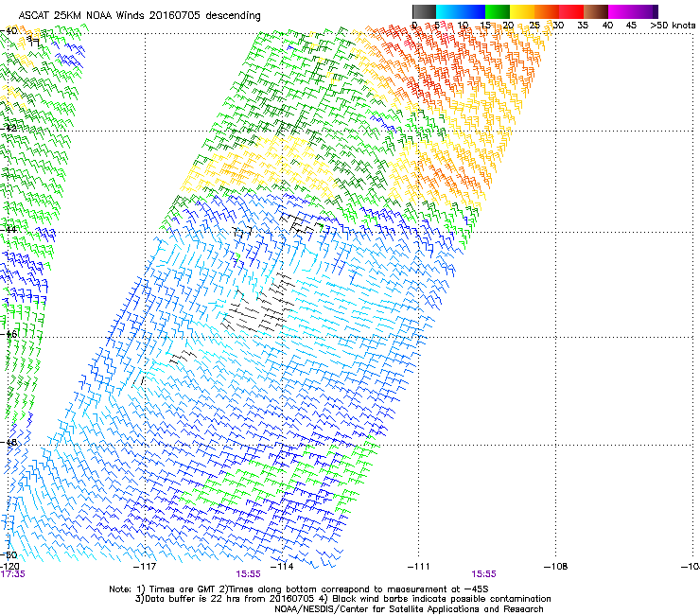Click the '-108' longitude label
Screen dimensions: 700x615
point(556,567)
